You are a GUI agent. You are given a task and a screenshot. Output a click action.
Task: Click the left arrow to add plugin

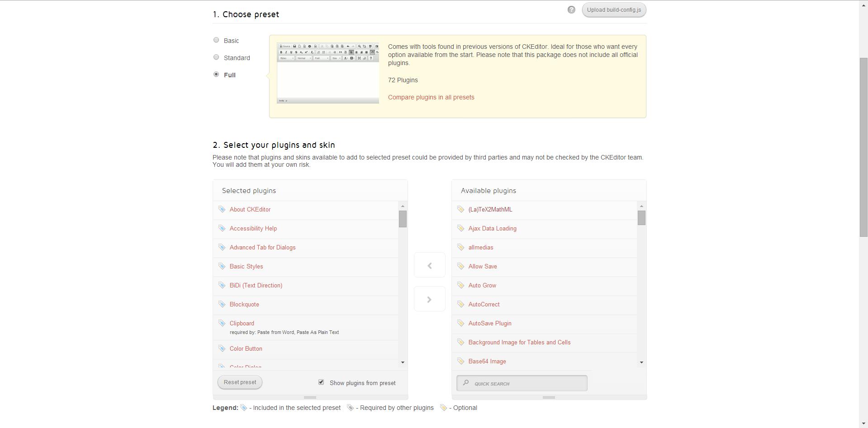tap(429, 265)
